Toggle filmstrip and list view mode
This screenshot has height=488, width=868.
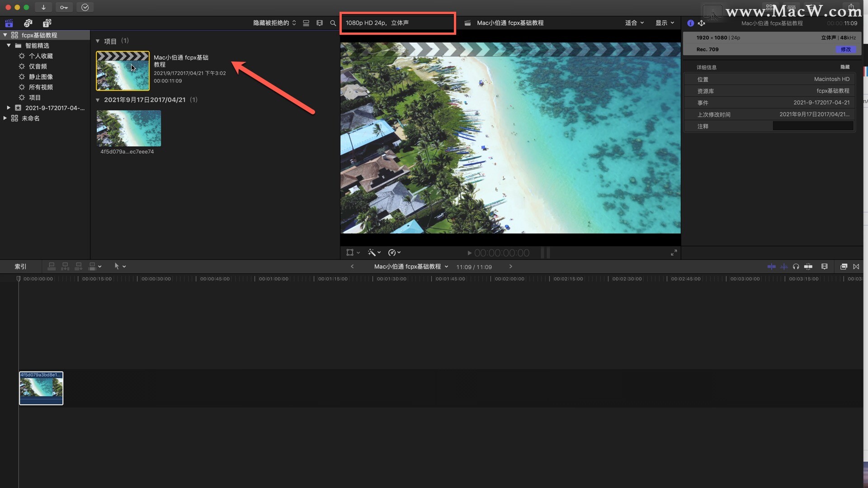[306, 23]
